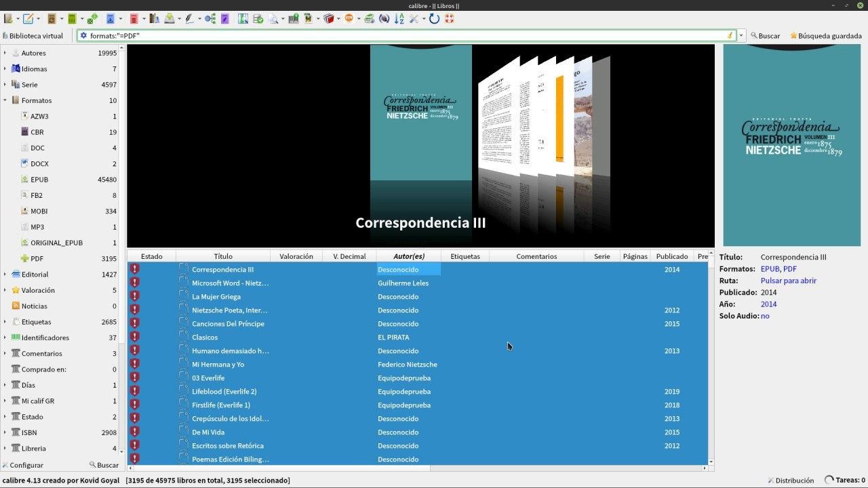Sort by the Valoración column header
868x488 pixels.
point(296,256)
